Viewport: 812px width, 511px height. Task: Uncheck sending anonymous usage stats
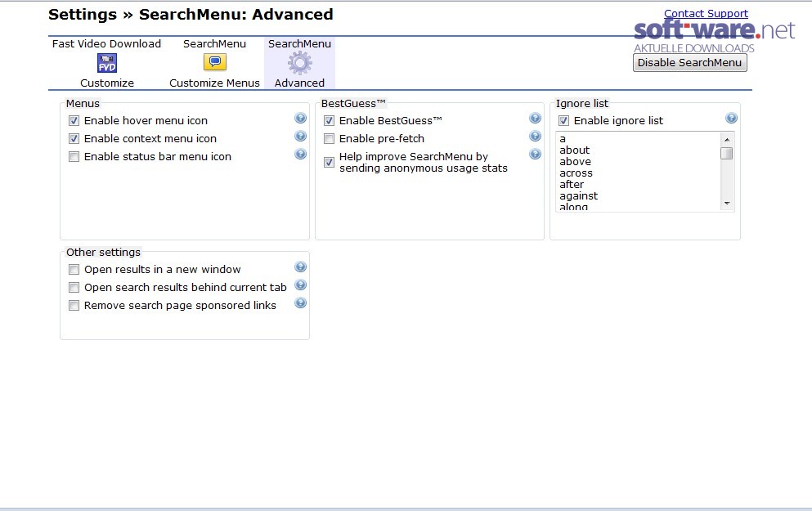329,162
